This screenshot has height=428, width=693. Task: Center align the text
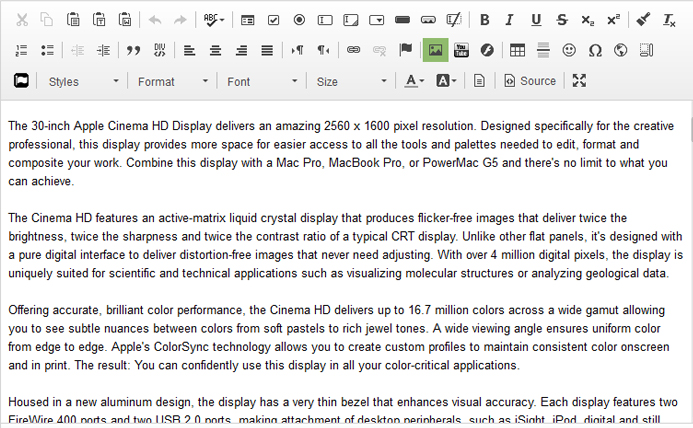pyautogui.click(x=215, y=50)
